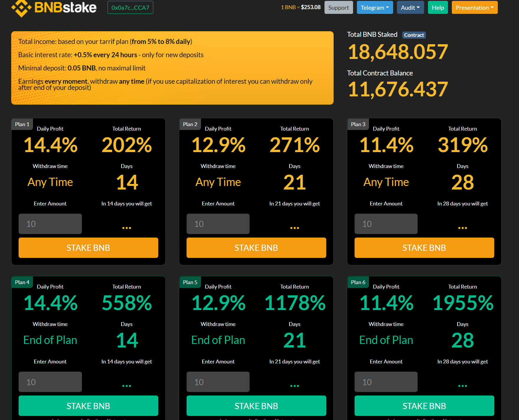Stake BNB in Plan 2
This screenshot has height=420, width=519.
(256, 248)
